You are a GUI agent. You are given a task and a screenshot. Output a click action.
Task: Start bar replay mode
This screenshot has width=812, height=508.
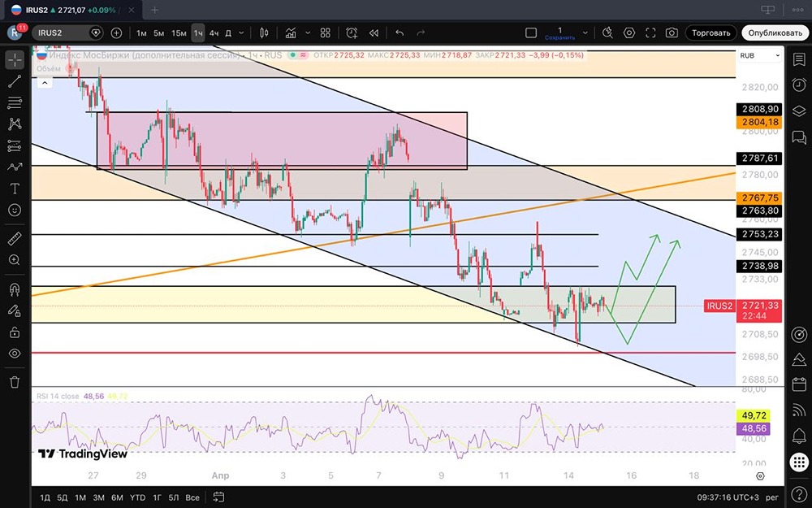click(374, 33)
